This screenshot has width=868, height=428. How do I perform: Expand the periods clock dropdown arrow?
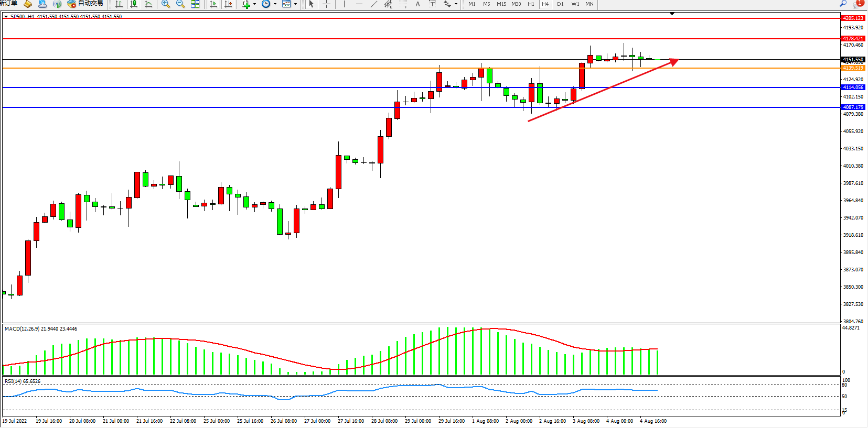pyautogui.click(x=275, y=4)
